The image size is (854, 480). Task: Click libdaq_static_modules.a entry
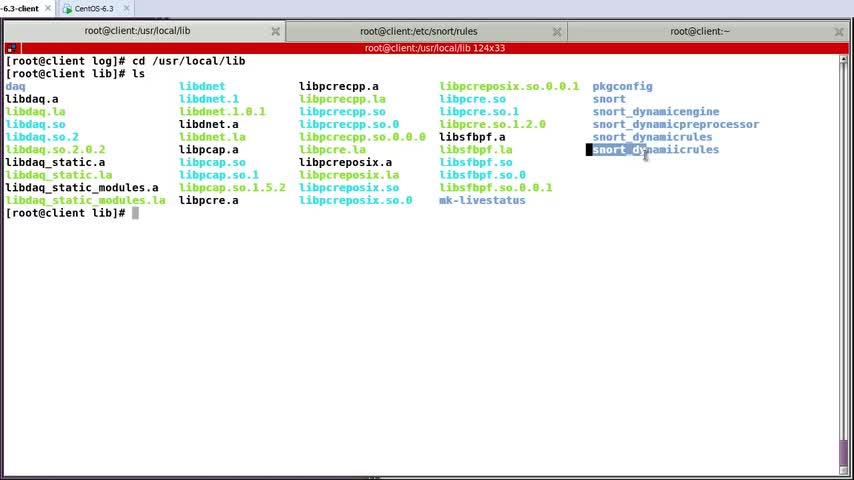(x=82, y=187)
